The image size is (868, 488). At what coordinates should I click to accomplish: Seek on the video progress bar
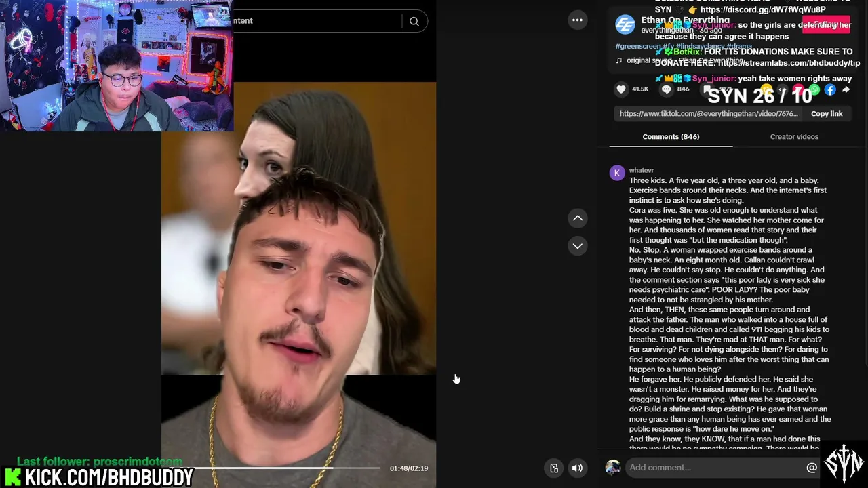(288, 468)
